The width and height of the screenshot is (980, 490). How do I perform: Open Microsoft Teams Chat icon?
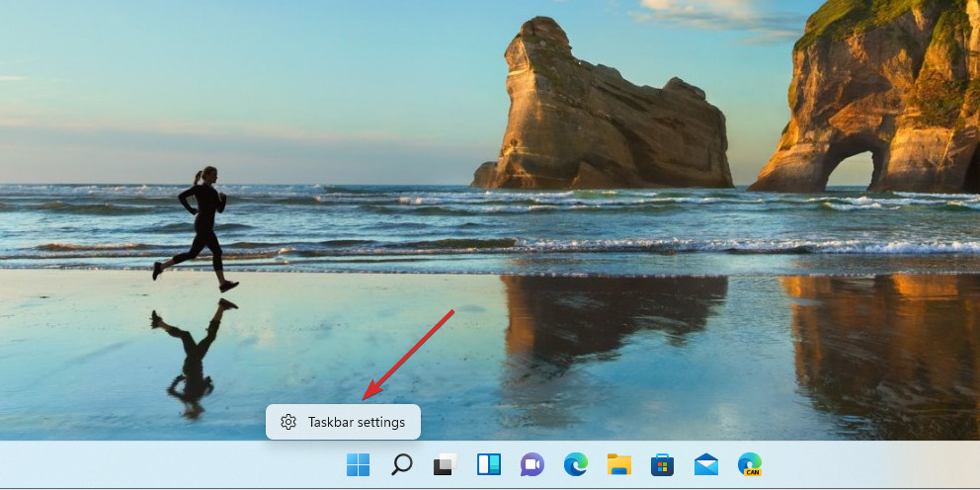(532, 464)
